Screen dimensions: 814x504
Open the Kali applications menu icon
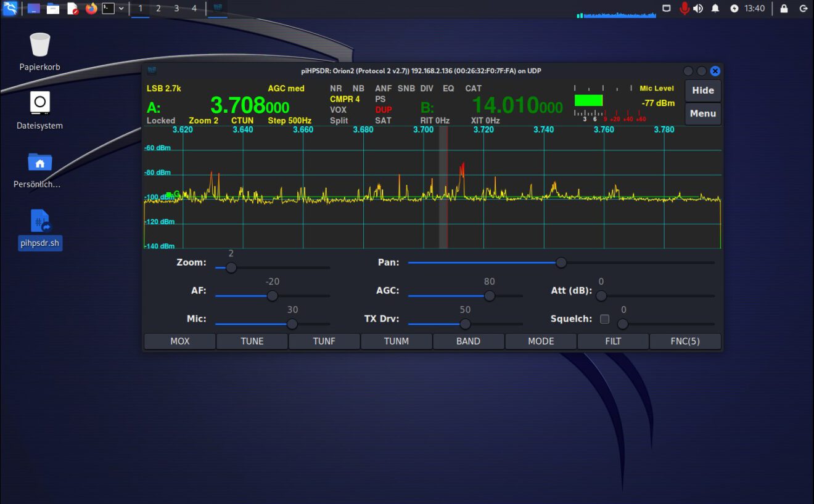tap(10, 9)
